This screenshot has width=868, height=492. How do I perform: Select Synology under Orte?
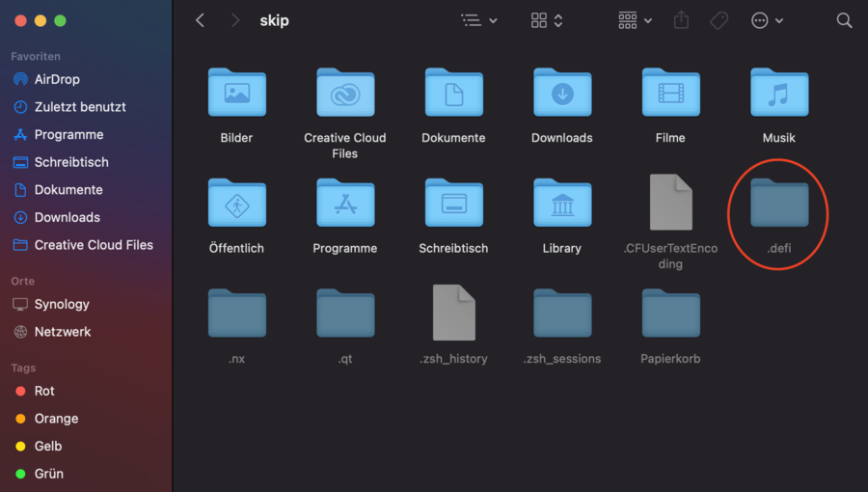[62, 304]
